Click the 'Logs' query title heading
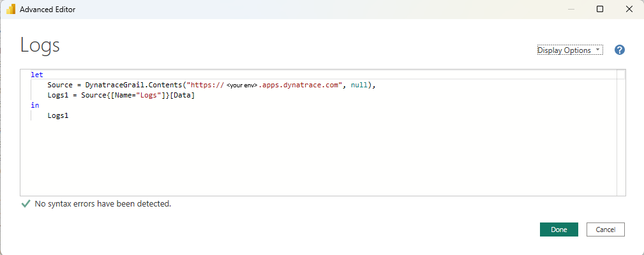Screen dimensions: 644x255 coord(40,45)
